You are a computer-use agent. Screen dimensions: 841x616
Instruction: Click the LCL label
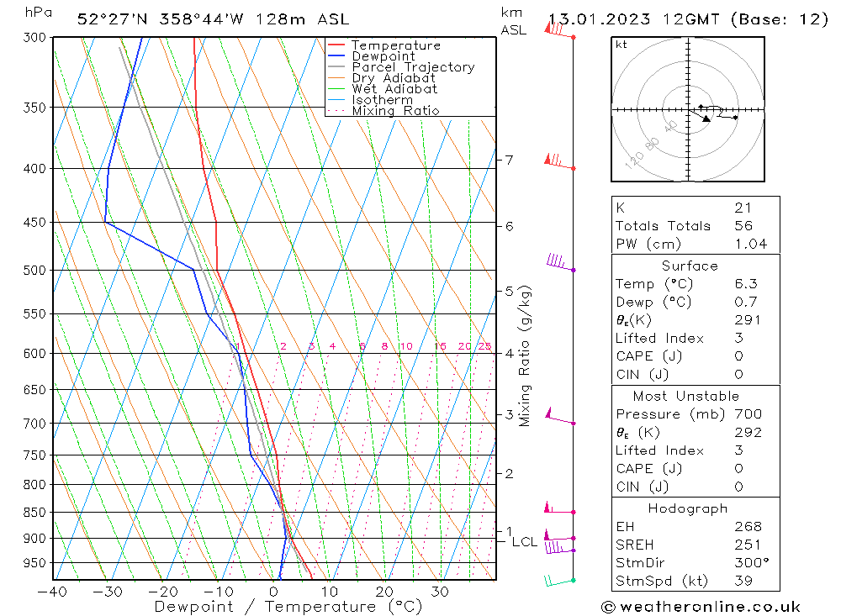525,542
